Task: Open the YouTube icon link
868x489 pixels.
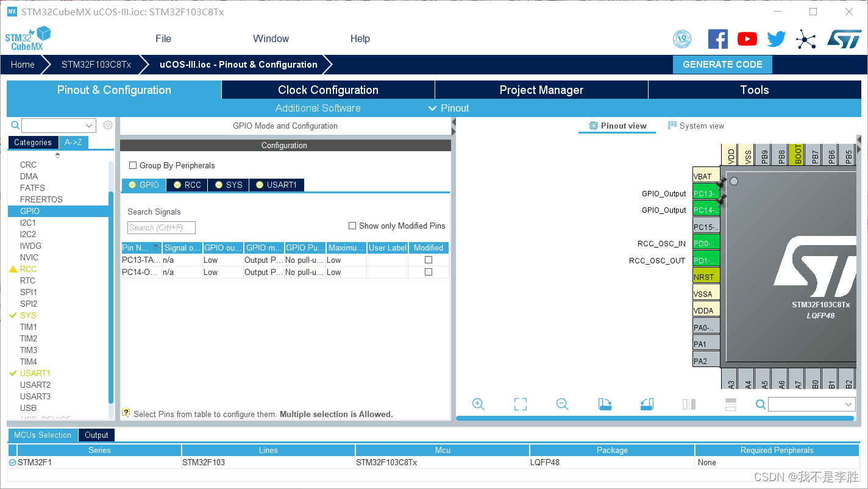Action: tap(747, 39)
